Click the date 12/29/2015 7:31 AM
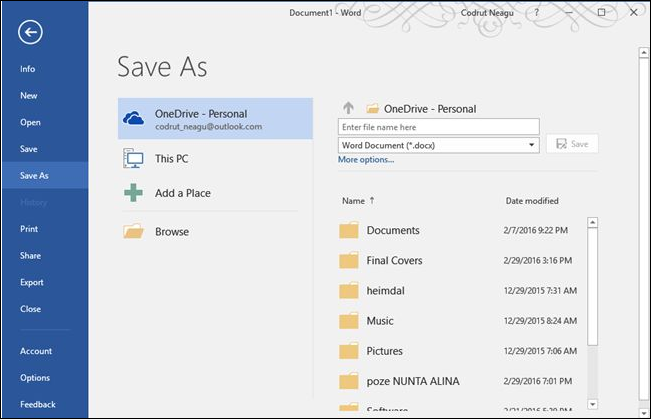This screenshot has height=419, width=651. (x=540, y=291)
